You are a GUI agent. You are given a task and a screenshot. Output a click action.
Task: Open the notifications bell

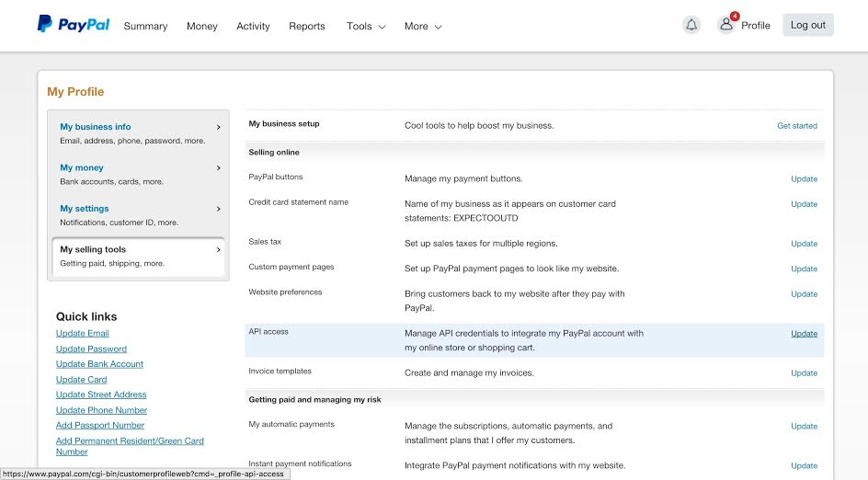click(x=691, y=26)
